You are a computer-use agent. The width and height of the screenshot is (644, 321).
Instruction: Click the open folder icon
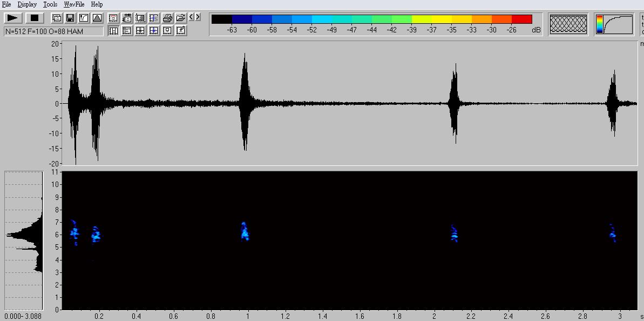(x=181, y=18)
